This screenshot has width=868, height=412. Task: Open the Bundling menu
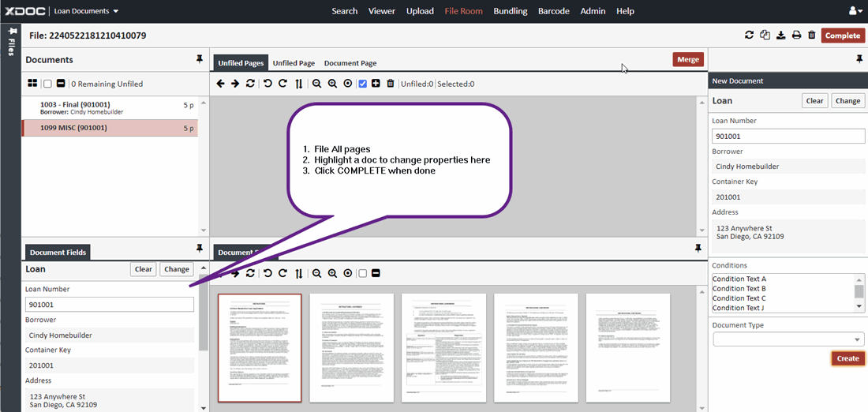(511, 11)
